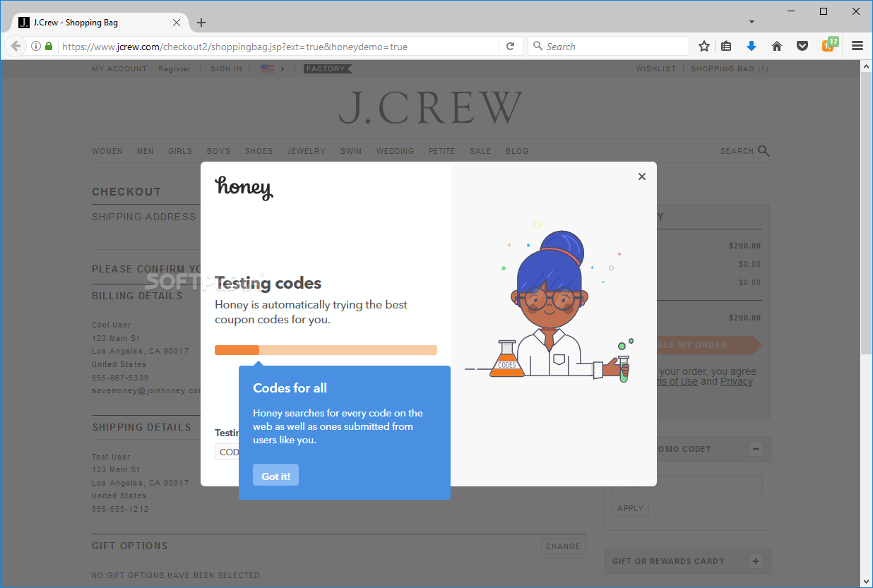Viewport: 873px width, 588px height.
Task: Open the PETITE category
Action: [442, 151]
